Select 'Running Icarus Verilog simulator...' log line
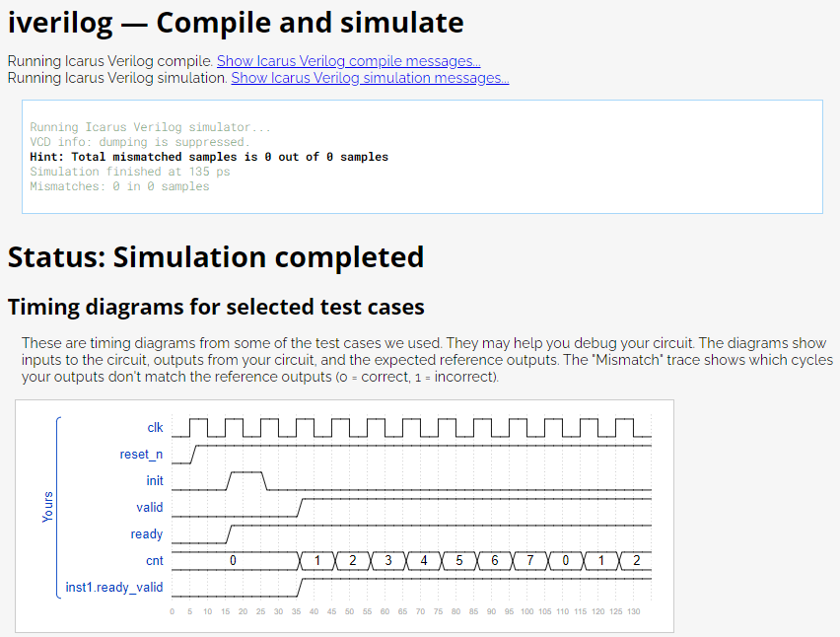840x637 pixels. click(x=150, y=127)
